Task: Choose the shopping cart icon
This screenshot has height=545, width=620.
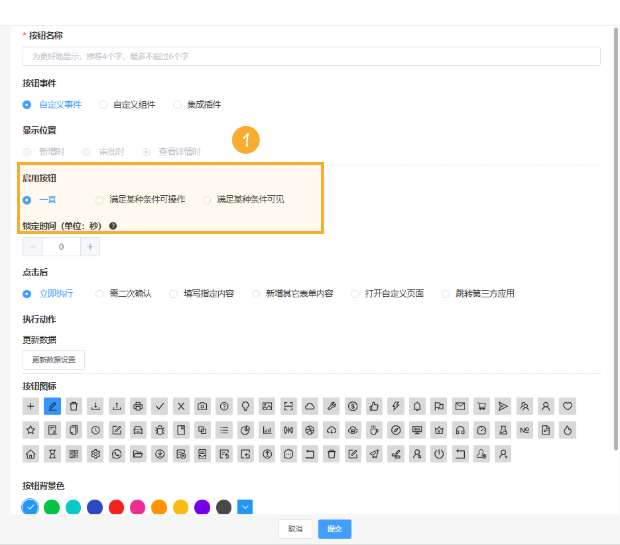Action: tap(482, 406)
